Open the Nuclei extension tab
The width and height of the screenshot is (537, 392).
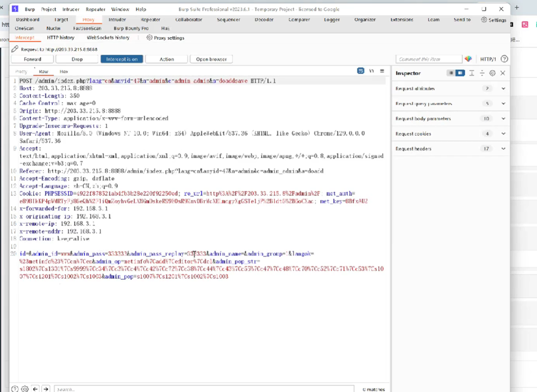[x=53, y=28]
